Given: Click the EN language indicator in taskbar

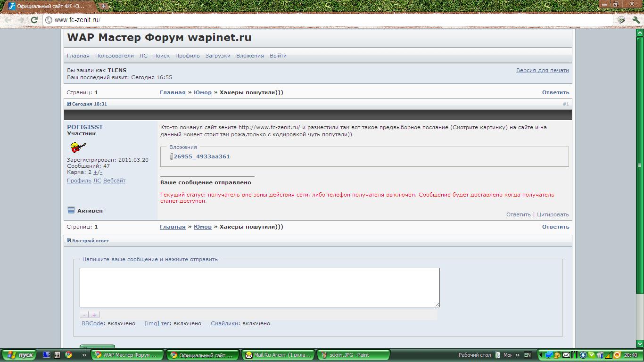Looking at the screenshot, I should tap(527, 355).
